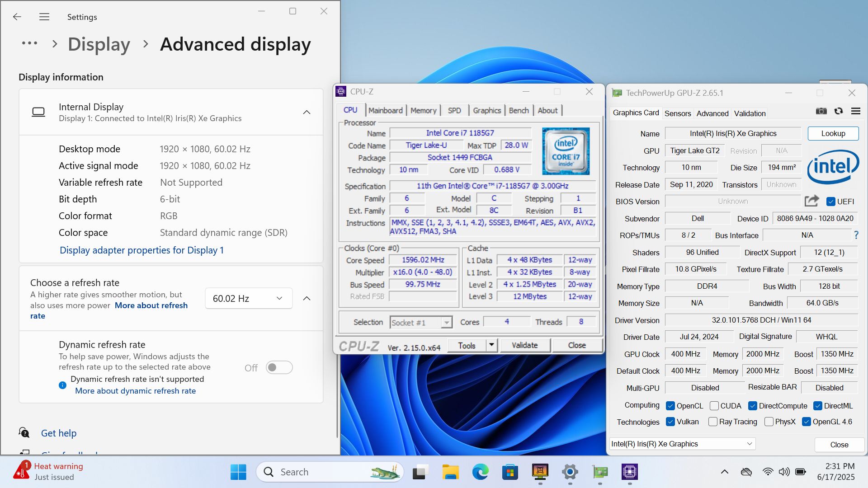Switch to CPU-Z on taskbar
Image resolution: width=868 pixels, height=488 pixels.
click(630, 472)
